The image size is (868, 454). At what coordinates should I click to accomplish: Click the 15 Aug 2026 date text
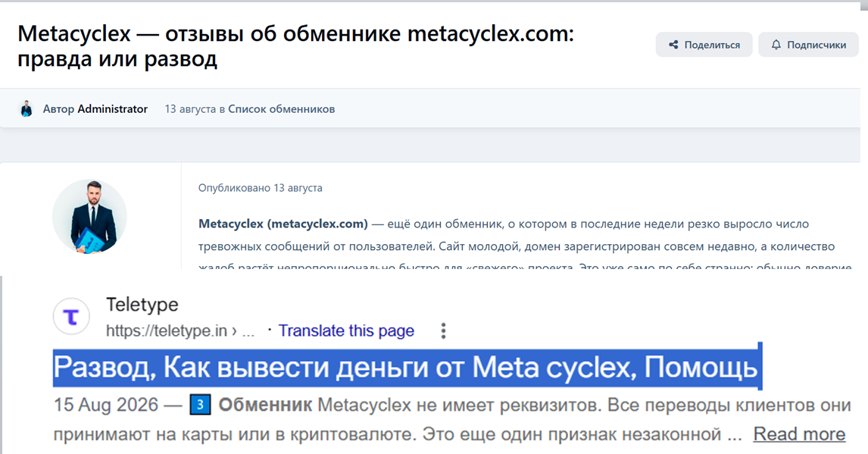tap(106, 405)
